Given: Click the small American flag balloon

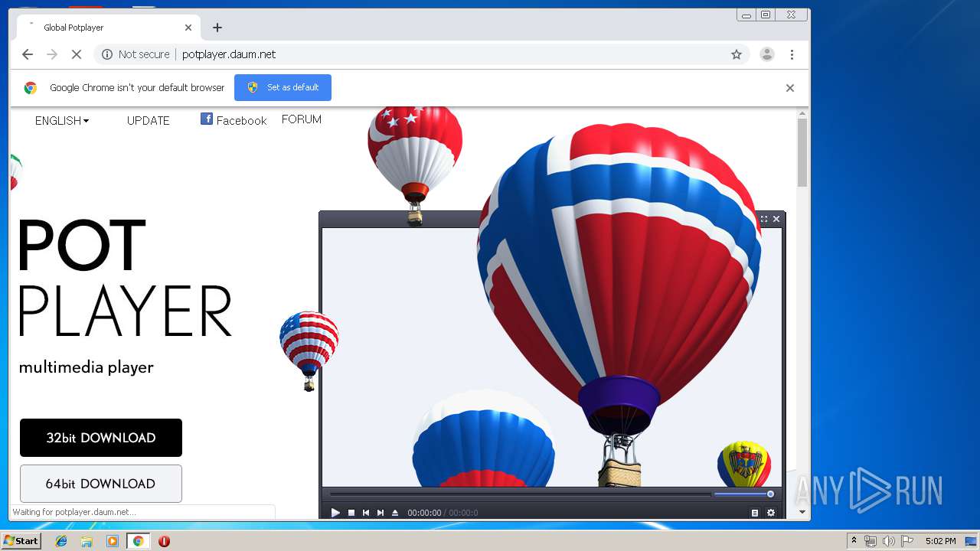Looking at the screenshot, I should [x=309, y=350].
